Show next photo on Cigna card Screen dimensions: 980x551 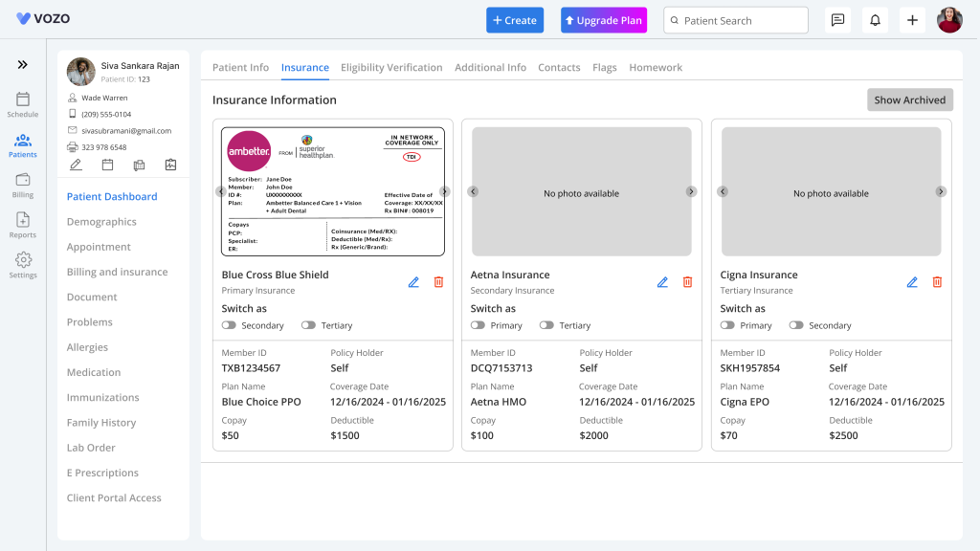[x=941, y=191]
